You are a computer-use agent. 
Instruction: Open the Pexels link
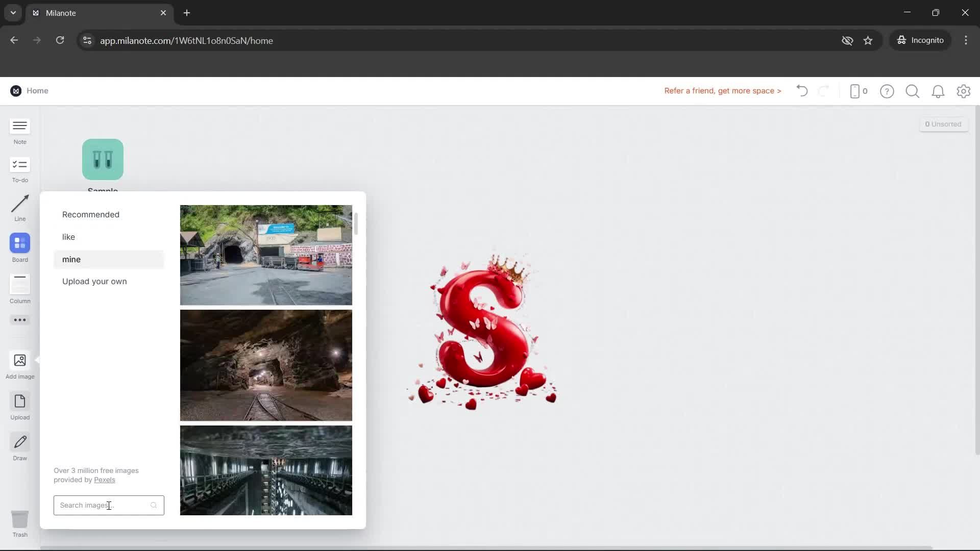point(105,480)
